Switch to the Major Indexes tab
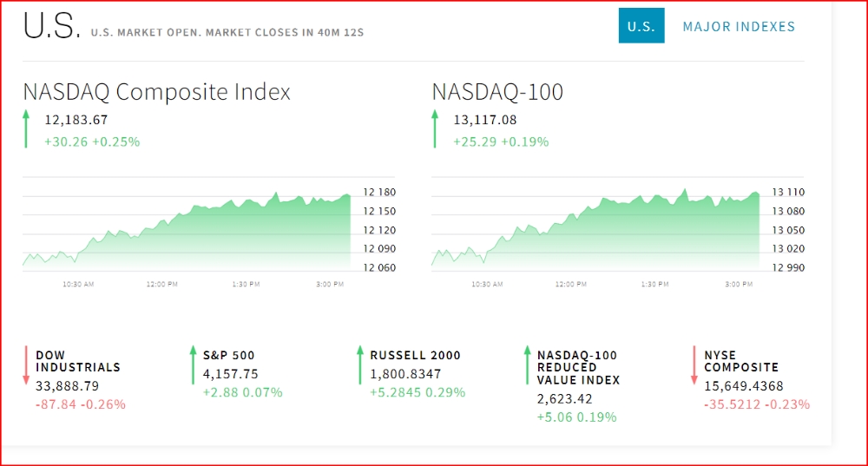The image size is (868, 466). click(739, 26)
